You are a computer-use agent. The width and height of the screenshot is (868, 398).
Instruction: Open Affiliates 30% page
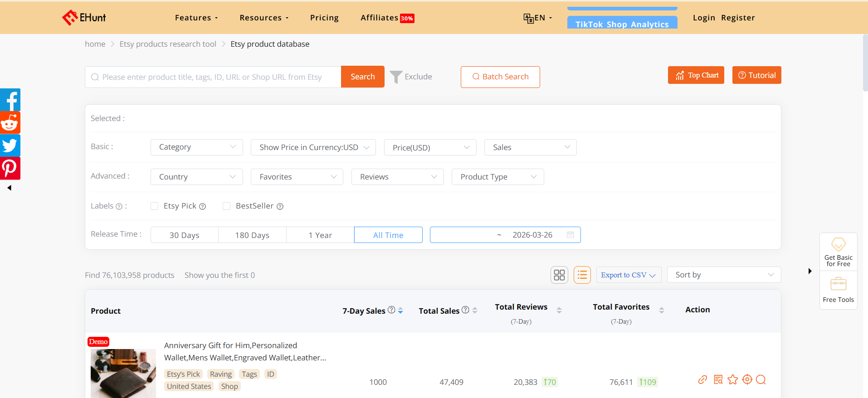pos(387,18)
